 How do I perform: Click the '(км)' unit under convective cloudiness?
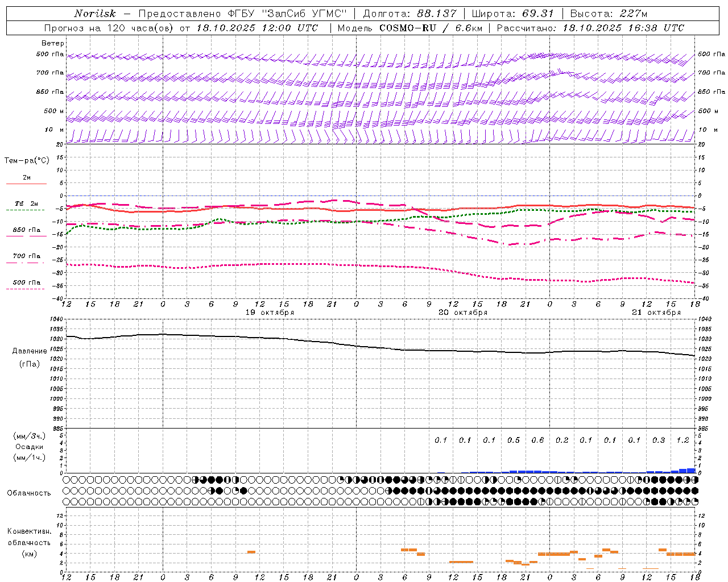click(30, 554)
